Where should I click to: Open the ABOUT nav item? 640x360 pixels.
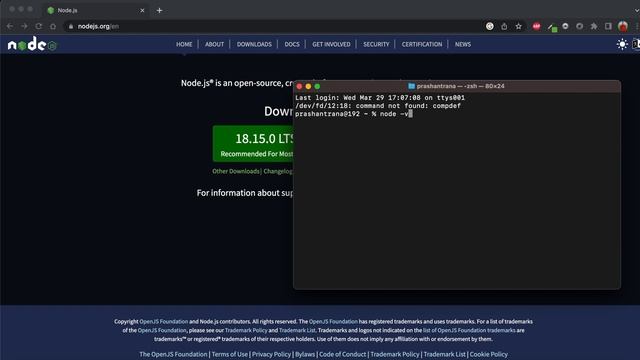pyautogui.click(x=214, y=44)
